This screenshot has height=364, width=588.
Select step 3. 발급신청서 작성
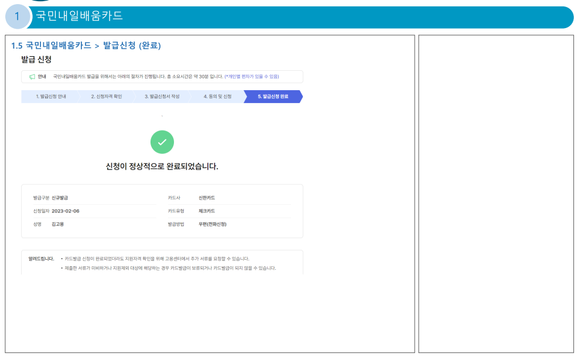coord(162,97)
